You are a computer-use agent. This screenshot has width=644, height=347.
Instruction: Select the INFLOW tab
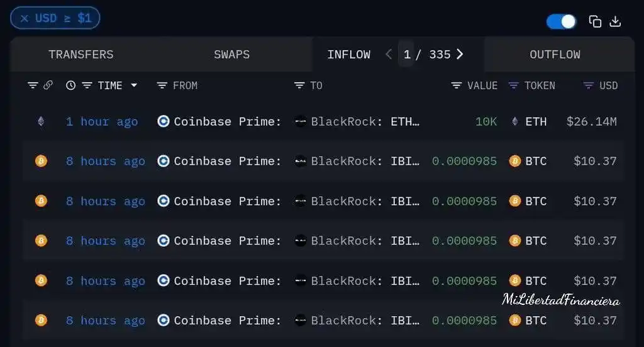click(348, 54)
